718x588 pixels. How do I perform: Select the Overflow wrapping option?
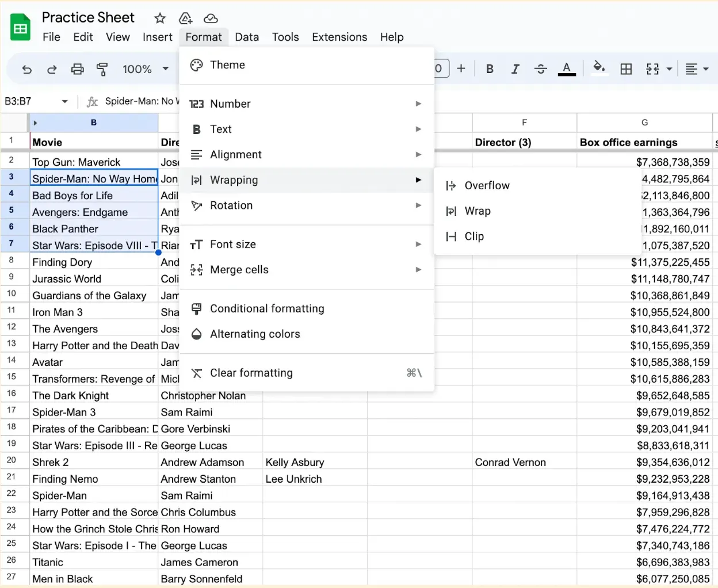537,185
